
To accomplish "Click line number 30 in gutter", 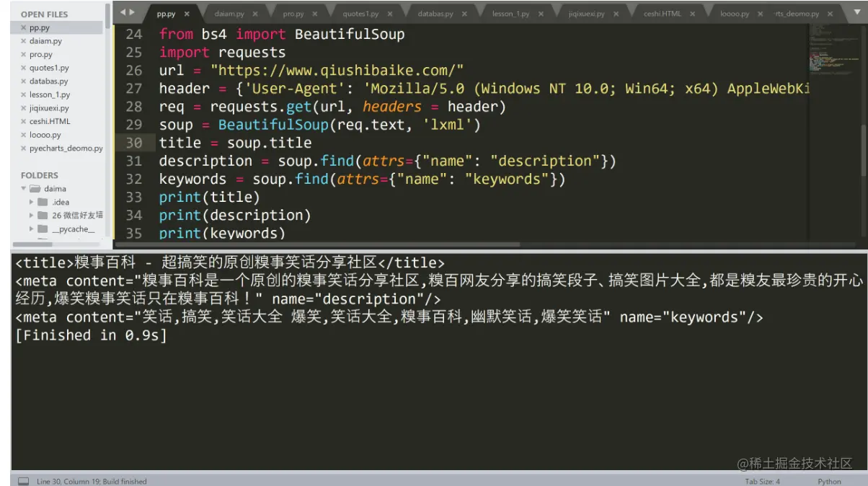I will [x=133, y=143].
